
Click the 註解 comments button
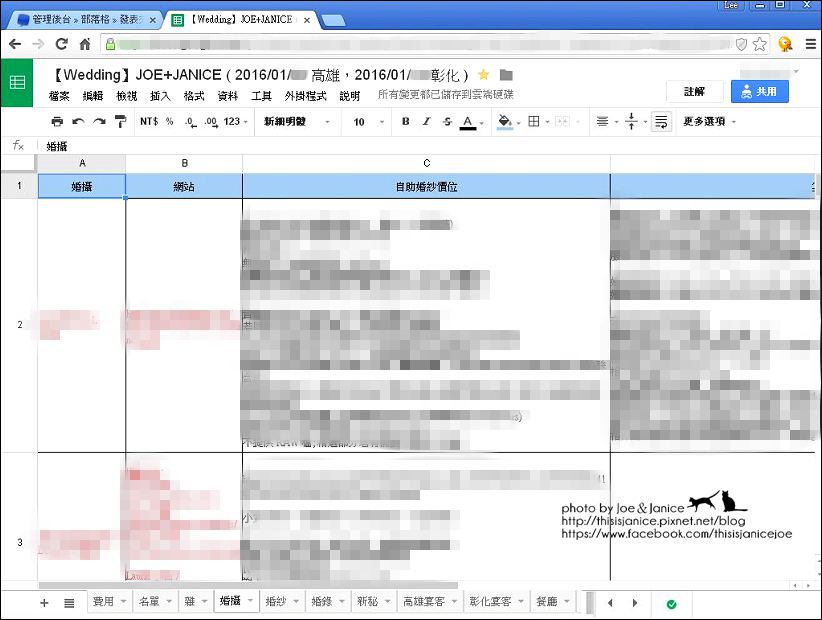click(x=694, y=91)
